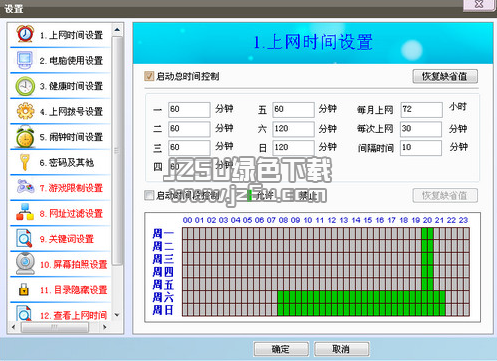Click 取消 to cancel
This screenshot has height=361, width=497.
[341, 349]
